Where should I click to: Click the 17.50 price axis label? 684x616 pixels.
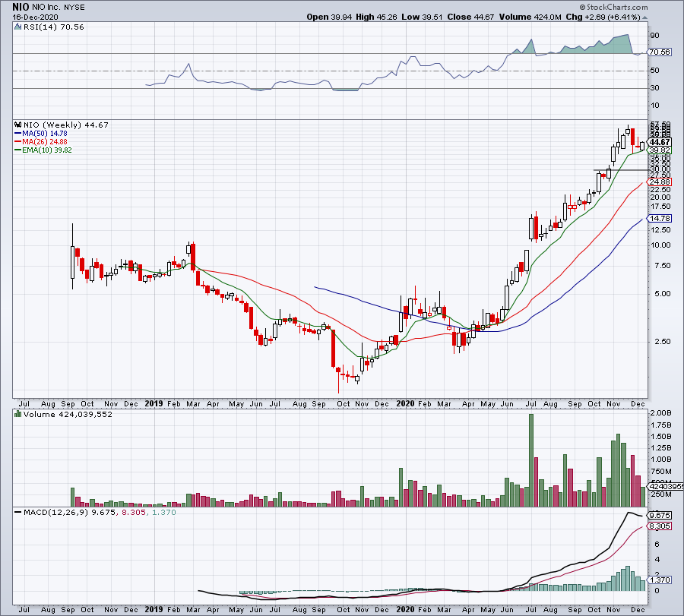click(x=660, y=207)
